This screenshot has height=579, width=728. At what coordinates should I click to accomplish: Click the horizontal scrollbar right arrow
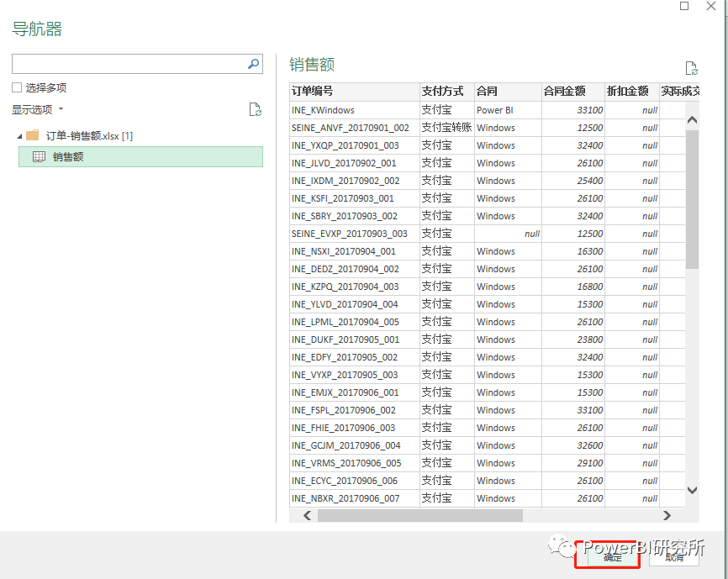[667, 515]
